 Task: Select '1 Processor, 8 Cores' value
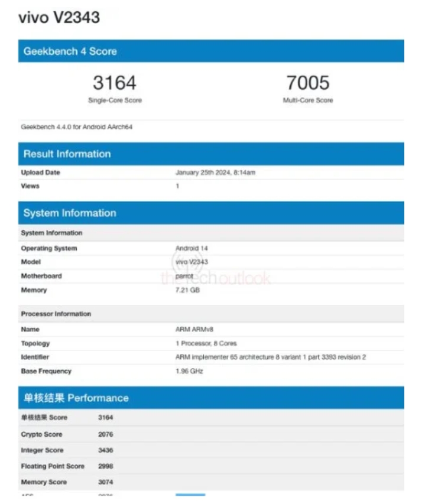(206, 344)
